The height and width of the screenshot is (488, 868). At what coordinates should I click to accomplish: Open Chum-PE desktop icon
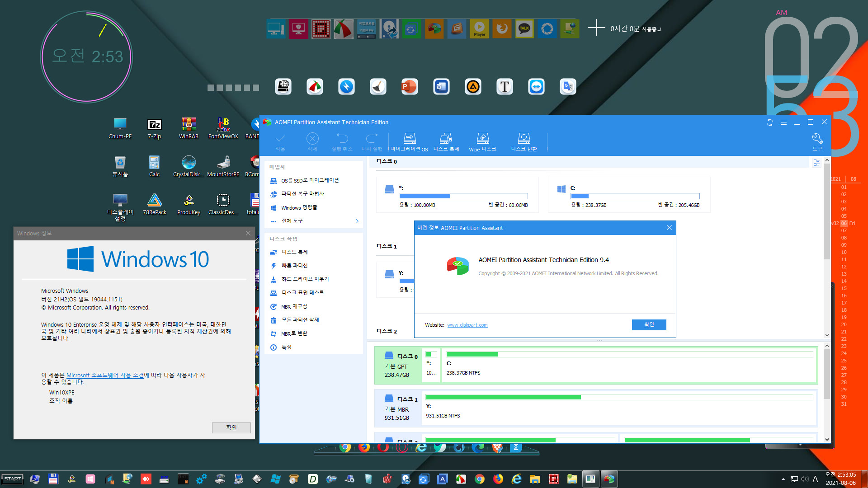click(120, 128)
